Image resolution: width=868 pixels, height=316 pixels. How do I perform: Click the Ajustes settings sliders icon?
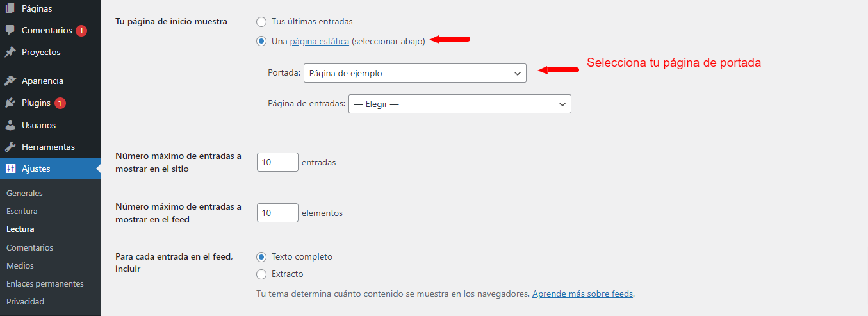click(x=10, y=169)
